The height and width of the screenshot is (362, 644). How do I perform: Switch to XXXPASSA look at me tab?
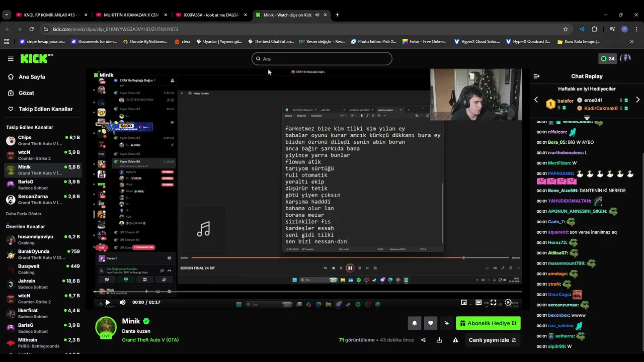(x=211, y=15)
